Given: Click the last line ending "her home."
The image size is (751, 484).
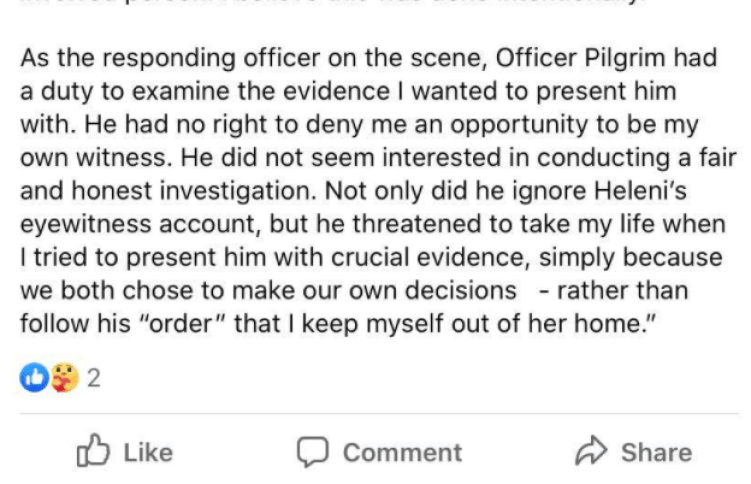Looking at the screenshot, I should tap(337, 324).
